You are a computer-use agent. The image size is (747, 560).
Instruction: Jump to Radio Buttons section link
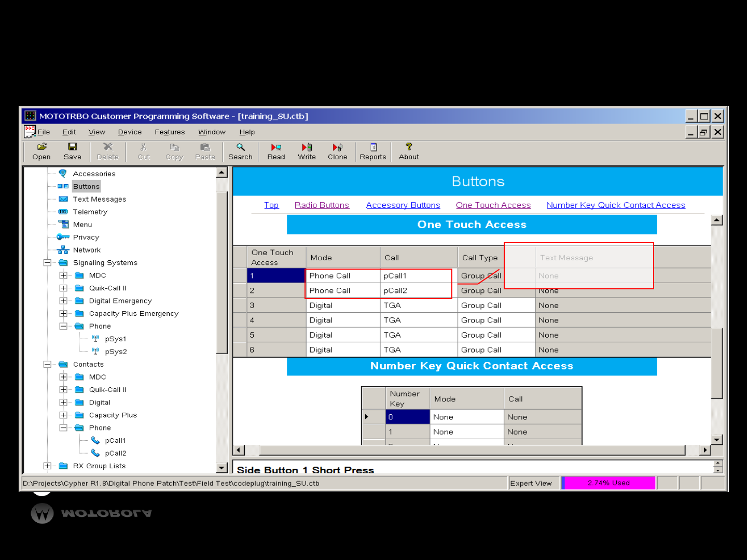[322, 205]
